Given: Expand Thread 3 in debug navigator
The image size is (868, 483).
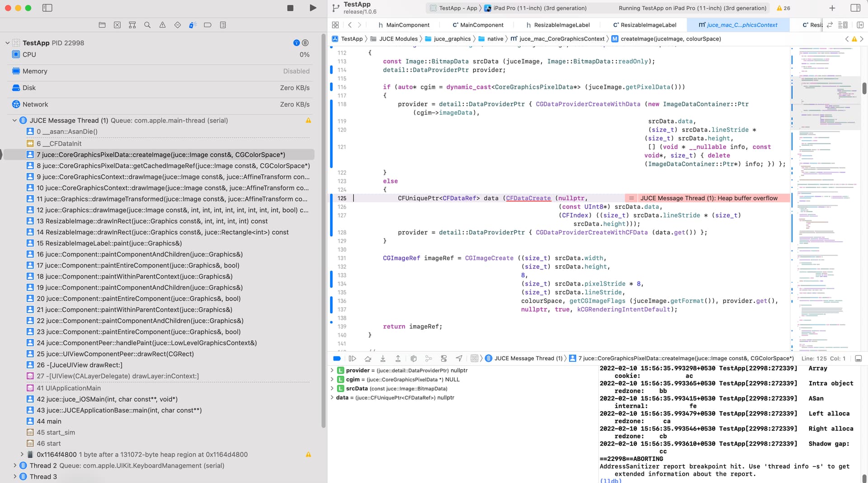Looking at the screenshot, I should pos(14,477).
